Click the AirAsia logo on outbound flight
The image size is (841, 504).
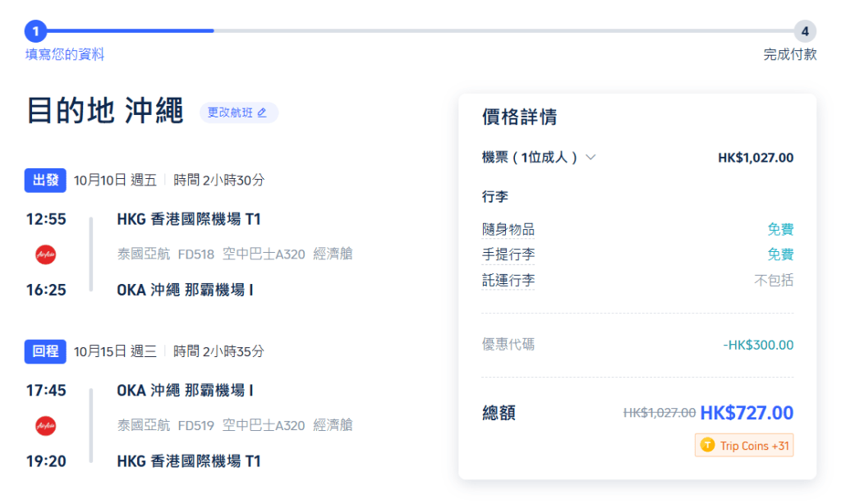[46, 254]
